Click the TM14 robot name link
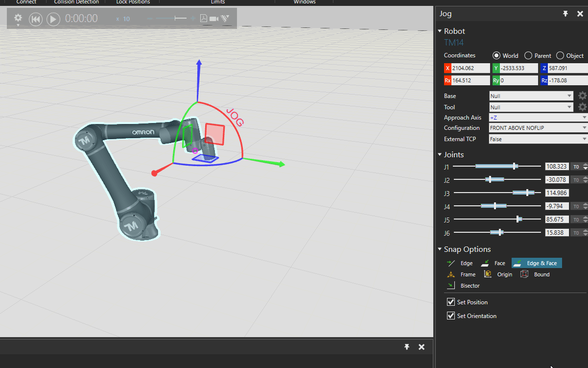Viewport: 588px width, 368px height. pyautogui.click(x=454, y=43)
